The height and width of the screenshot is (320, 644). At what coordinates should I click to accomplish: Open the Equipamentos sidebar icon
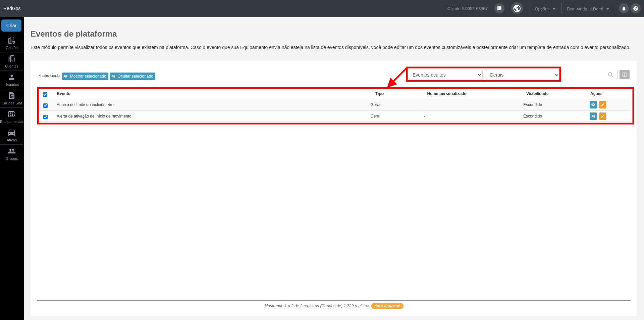12,114
